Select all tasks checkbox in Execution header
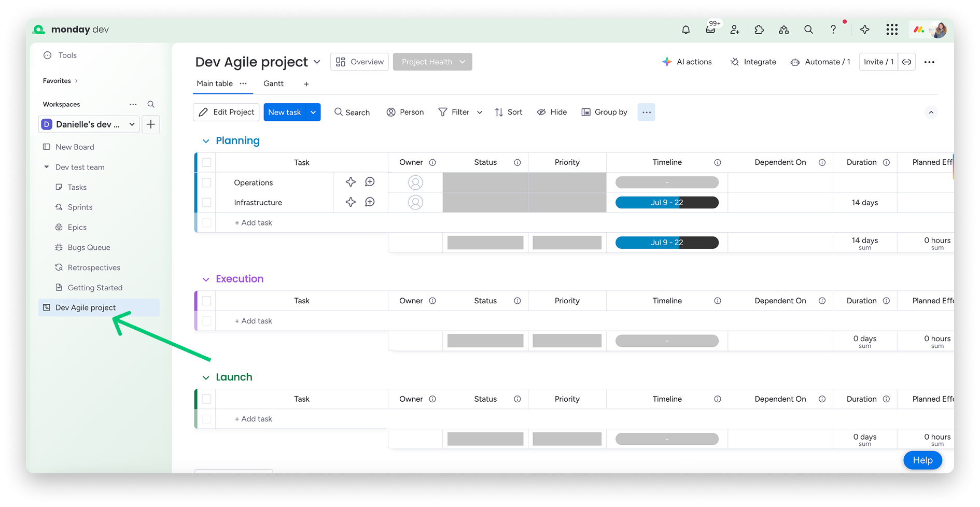Screen dimensions: 980x507 pyautogui.click(x=206, y=301)
